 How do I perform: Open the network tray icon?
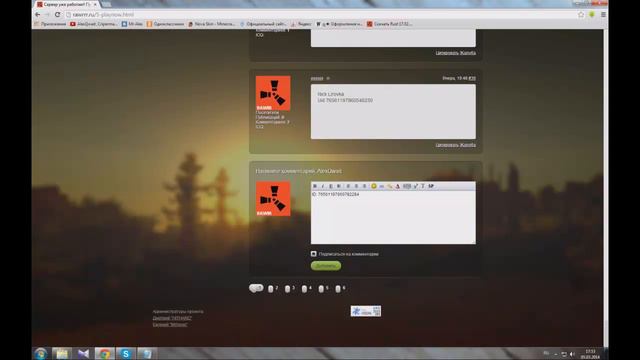click(x=564, y=354)
